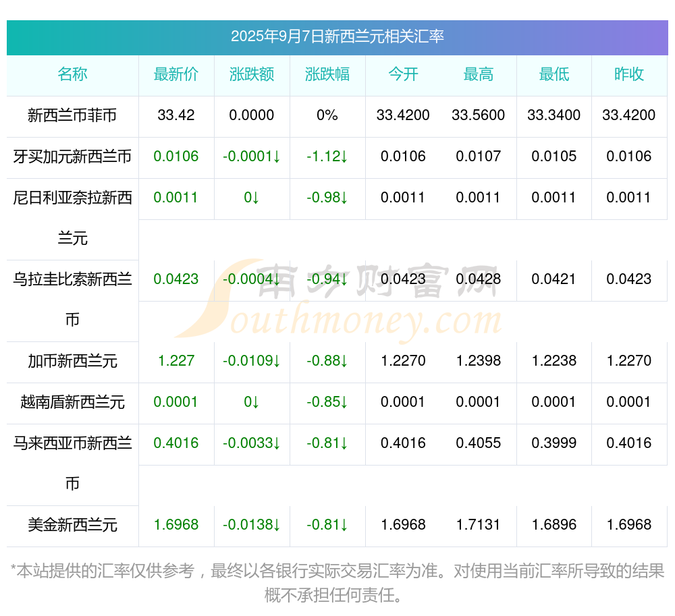
Task: Click the low value 1.6896
Action: click(554, 525)
